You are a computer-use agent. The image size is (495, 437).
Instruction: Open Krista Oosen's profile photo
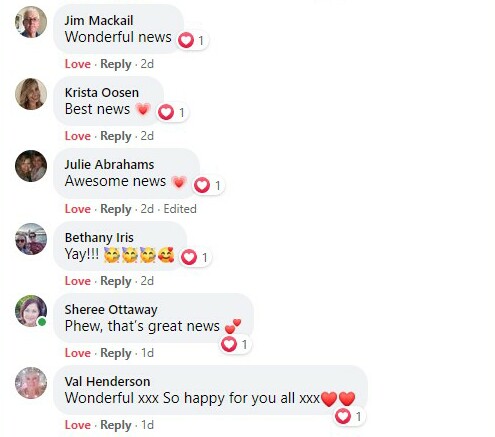(x=31, y=94)
